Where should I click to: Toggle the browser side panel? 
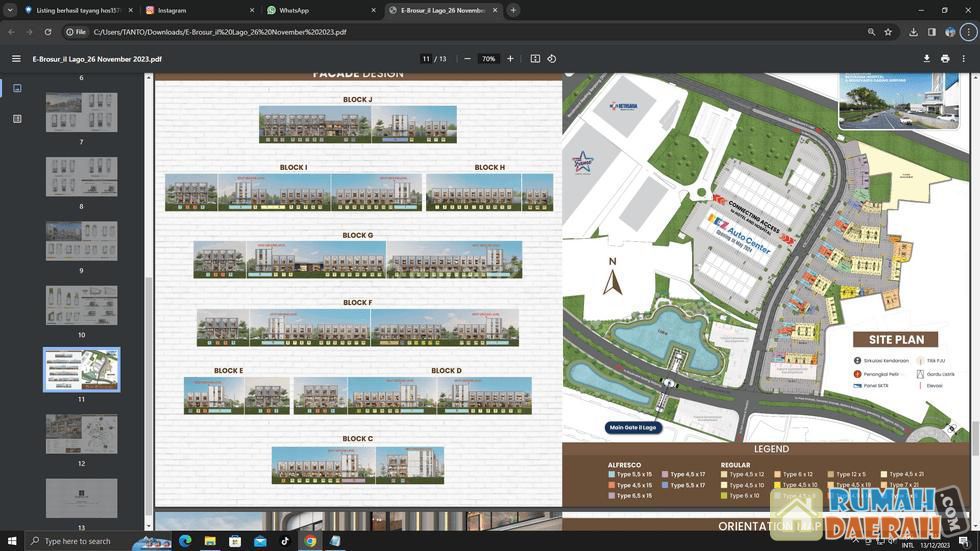pyautogui.click(x=932, y=32)
